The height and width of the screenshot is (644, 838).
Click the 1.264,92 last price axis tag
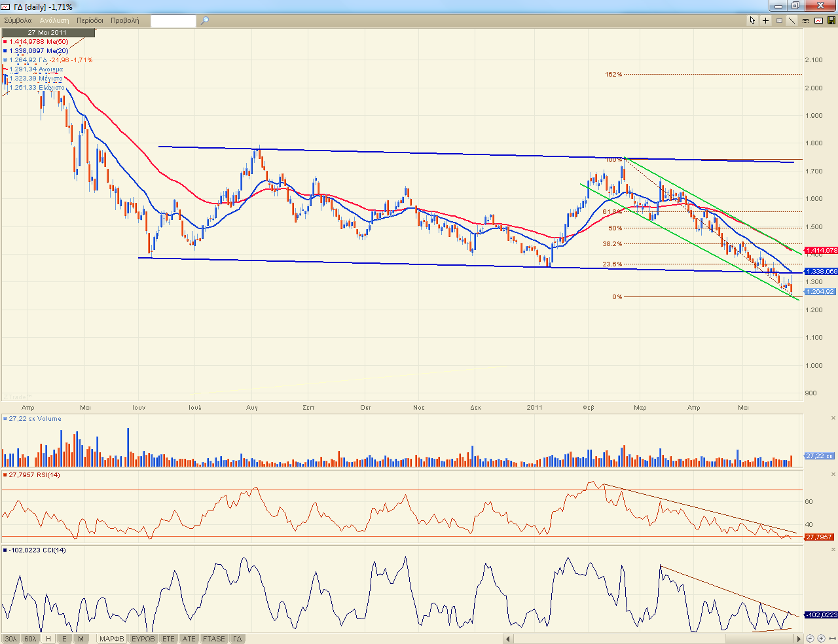820,292
